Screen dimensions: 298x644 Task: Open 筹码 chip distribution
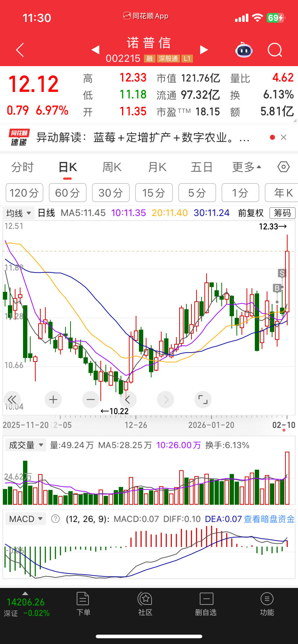(x=283, y=213)
